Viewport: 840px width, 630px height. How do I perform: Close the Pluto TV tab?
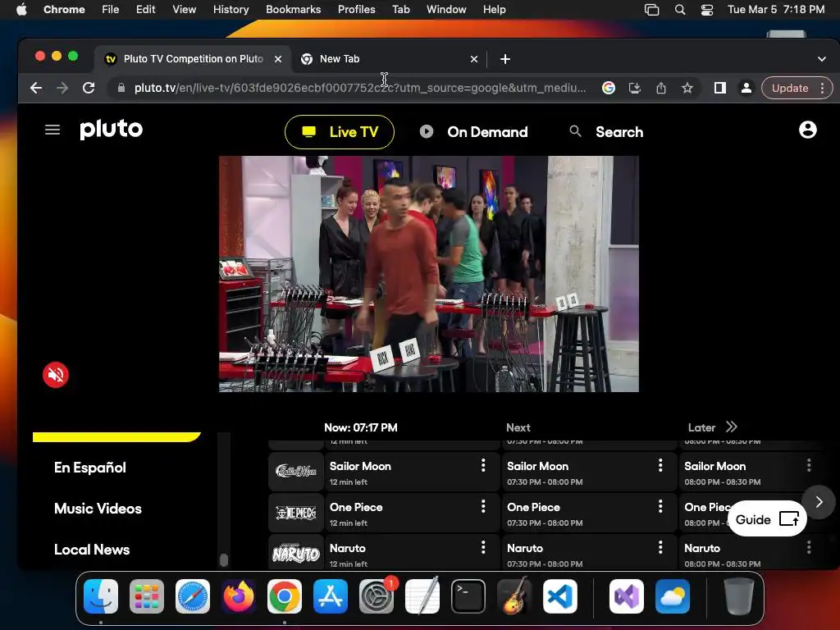pyautogui.click(x=278, y=59)
